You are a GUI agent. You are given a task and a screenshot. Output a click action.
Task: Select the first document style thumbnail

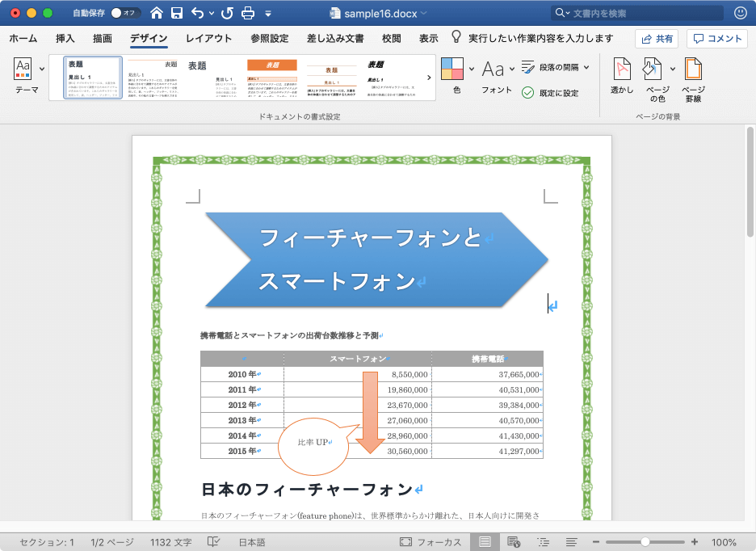(x=93, y=78)
